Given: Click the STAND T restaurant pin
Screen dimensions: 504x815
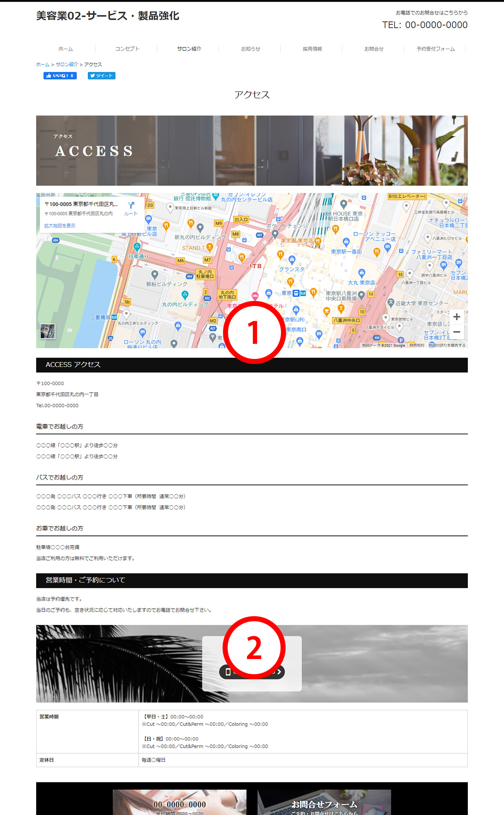Looking at the screenshot, I should pos(210,247).
